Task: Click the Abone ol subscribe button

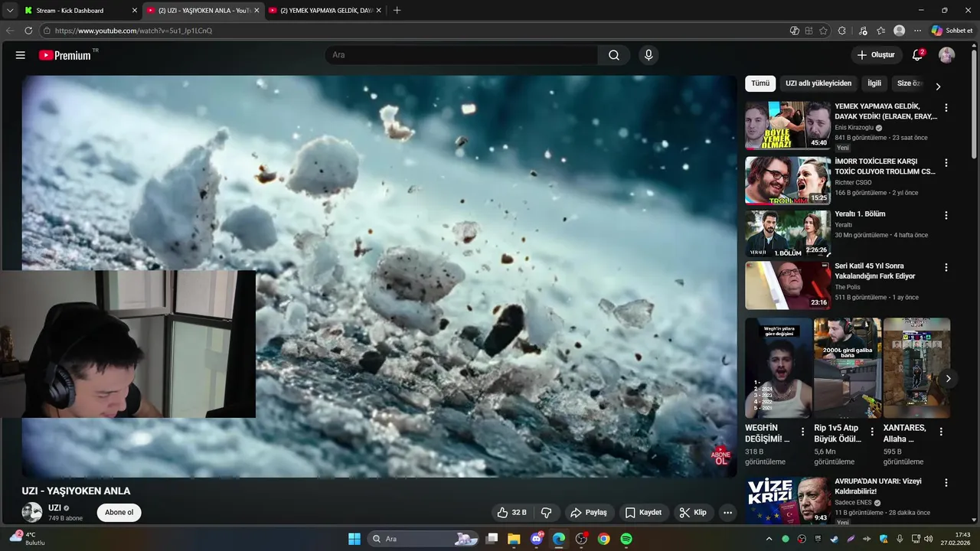Action: tap(119, 513)
